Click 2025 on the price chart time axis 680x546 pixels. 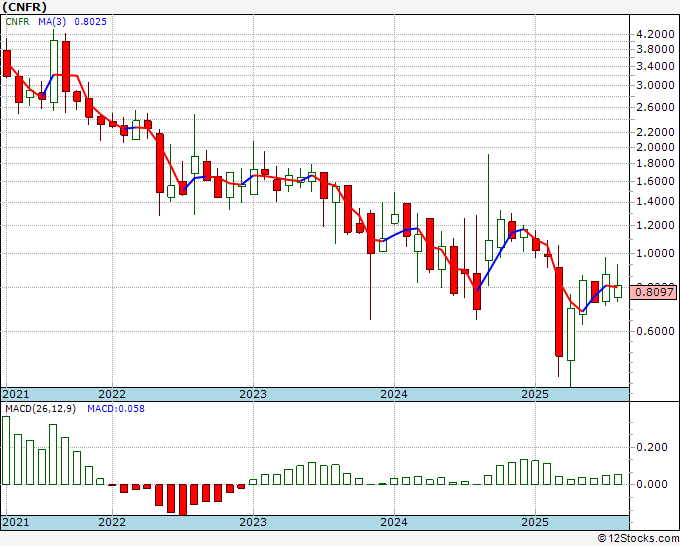pyautogui.click(x=535, y=394)
